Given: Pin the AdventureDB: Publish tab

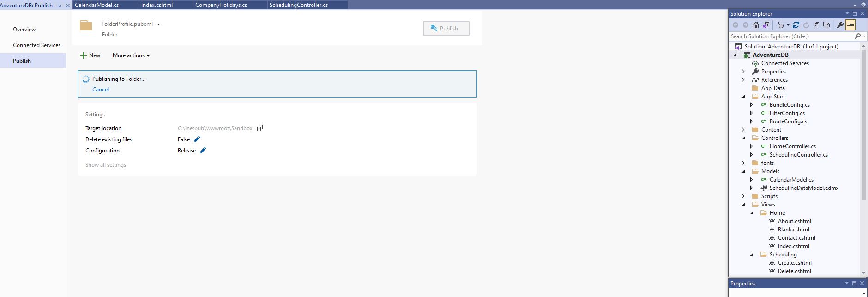Looking at the screenshot, I should (x=59, y=6).
